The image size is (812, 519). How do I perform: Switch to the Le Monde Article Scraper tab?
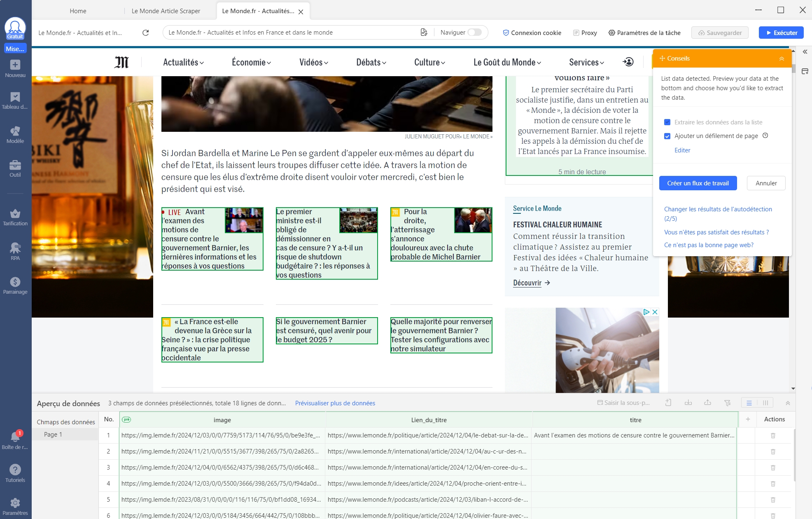click(166, 11)
